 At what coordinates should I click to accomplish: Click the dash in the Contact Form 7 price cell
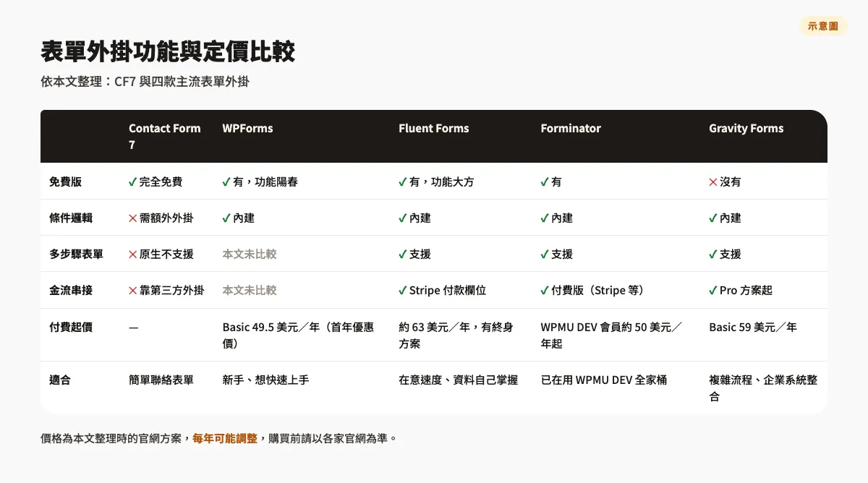[x=133, y=328]
